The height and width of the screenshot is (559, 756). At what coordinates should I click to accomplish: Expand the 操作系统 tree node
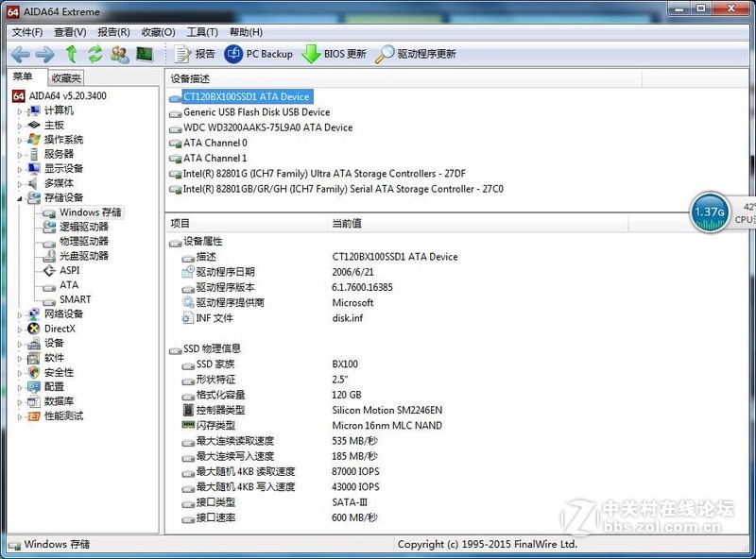click(x=20, y=141)
